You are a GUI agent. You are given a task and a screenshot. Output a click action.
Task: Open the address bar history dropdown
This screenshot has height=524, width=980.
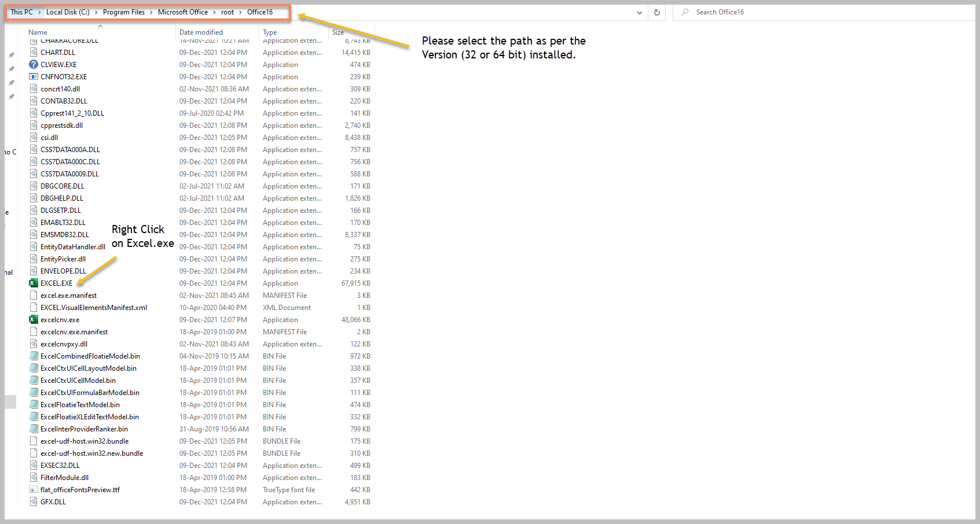[x=640, y=12]
